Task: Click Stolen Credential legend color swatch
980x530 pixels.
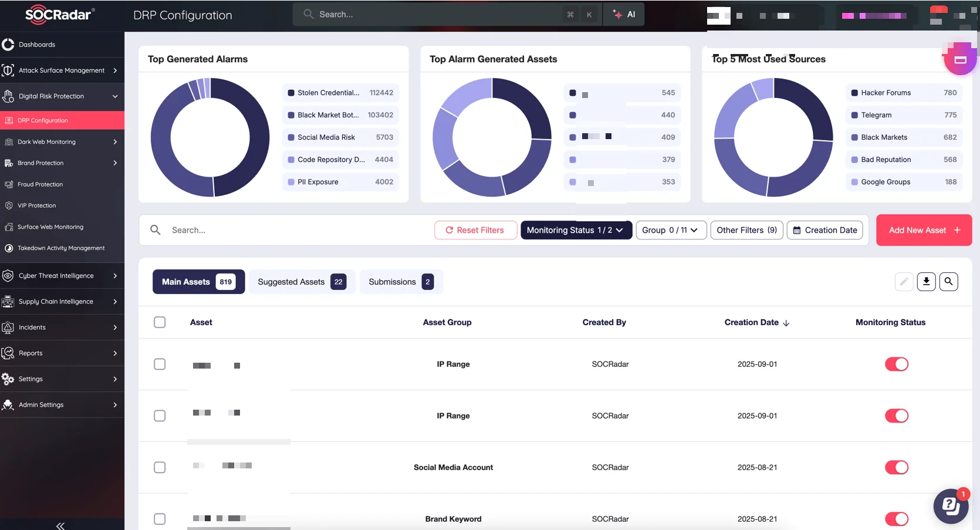Action: pos(291,93)
